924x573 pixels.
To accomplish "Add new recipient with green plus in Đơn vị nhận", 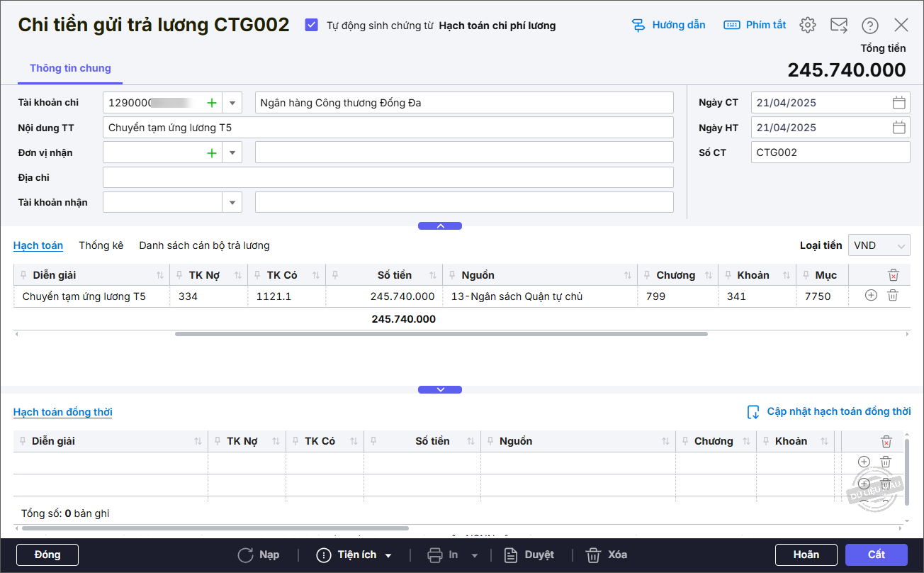I will (x=211, y=152).
